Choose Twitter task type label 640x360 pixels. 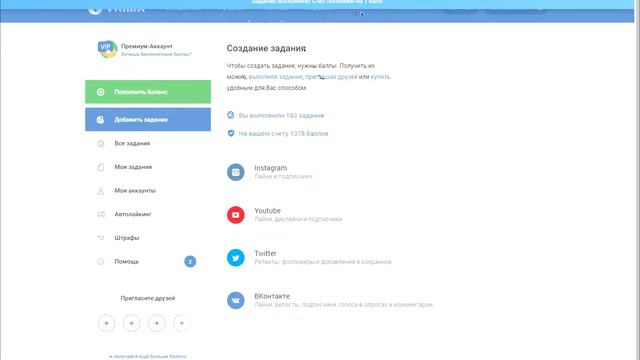point(265,253)
